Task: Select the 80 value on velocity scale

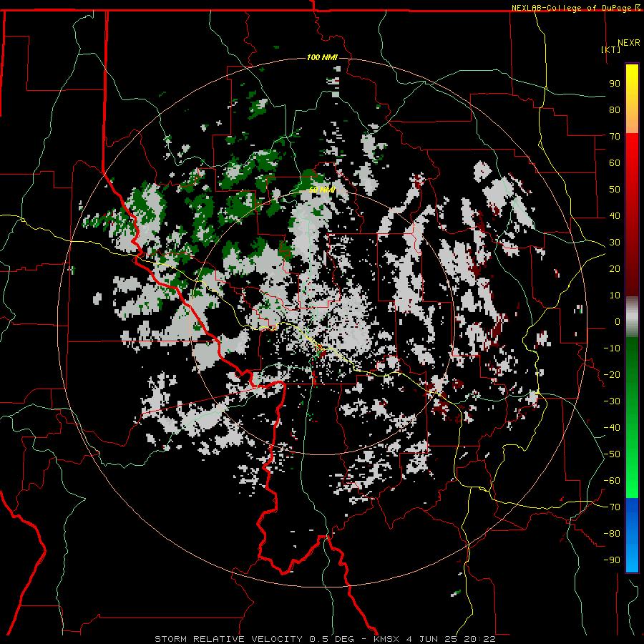Action: [615, 109]
